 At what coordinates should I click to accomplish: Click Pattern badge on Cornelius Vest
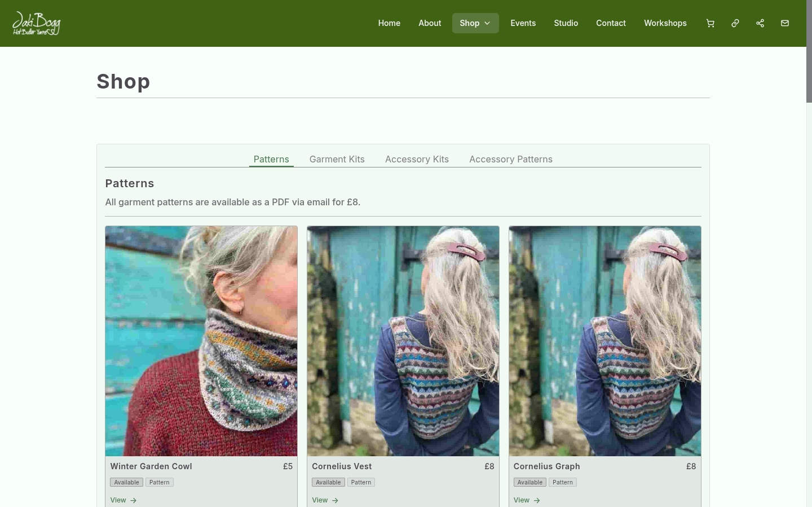click(x=361, y=482)
